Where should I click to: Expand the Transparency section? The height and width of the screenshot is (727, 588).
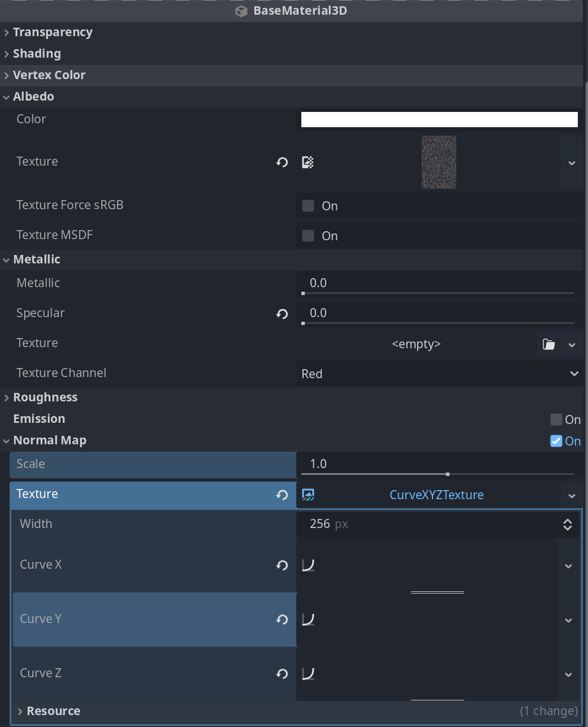click(x=53, y=32)
